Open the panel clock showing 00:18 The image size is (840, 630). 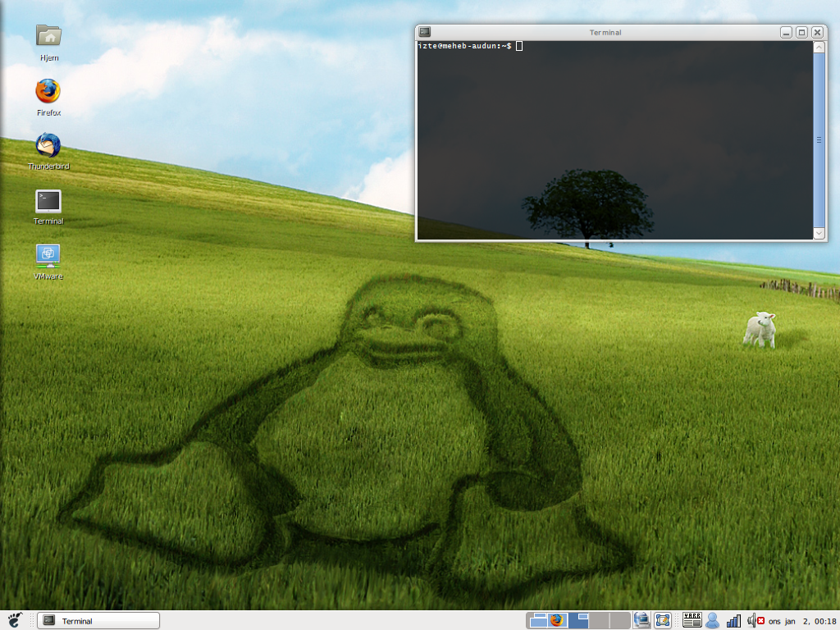(802, 621)
